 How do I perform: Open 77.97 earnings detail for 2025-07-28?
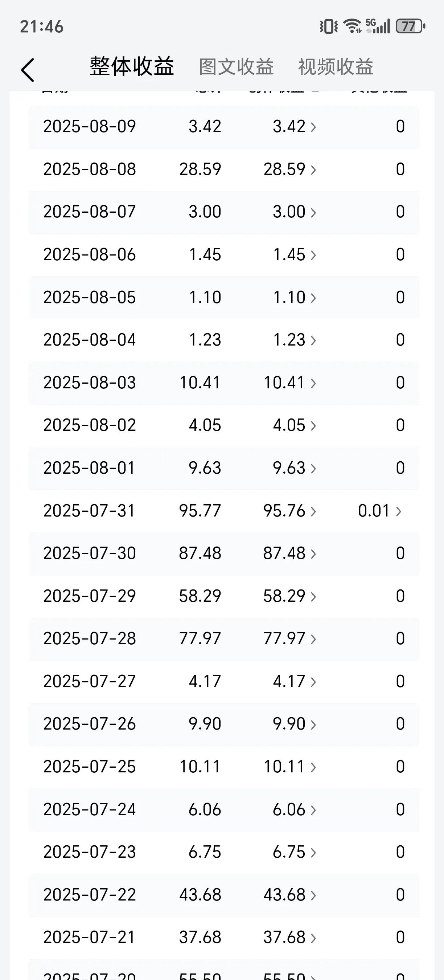coord(290,638)
